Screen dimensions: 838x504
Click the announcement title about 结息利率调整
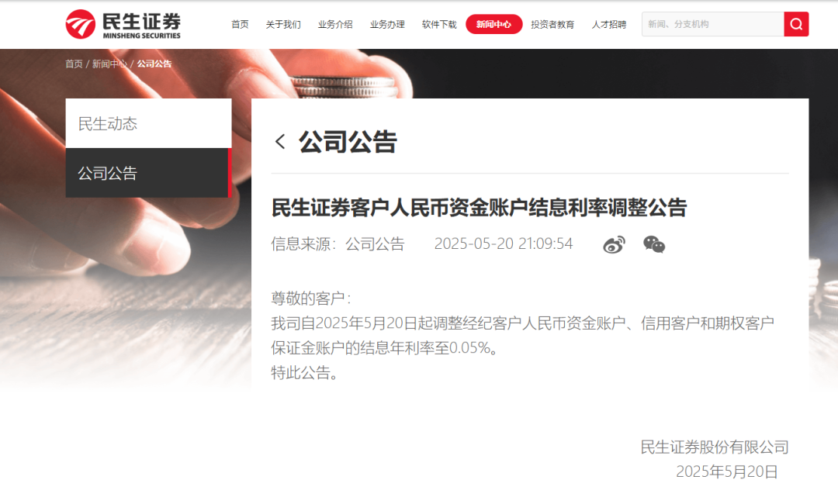tap(479, 208)
